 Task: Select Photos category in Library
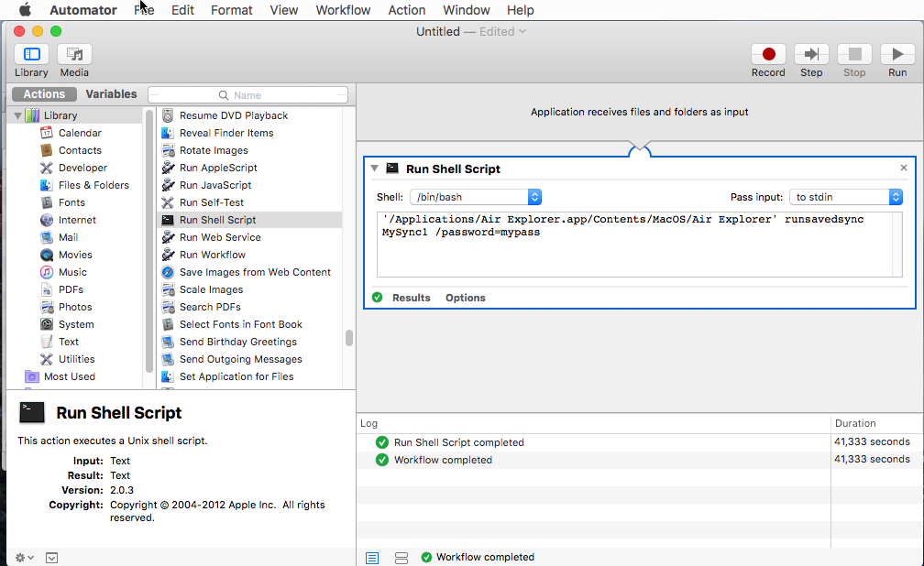click(75, 307)
